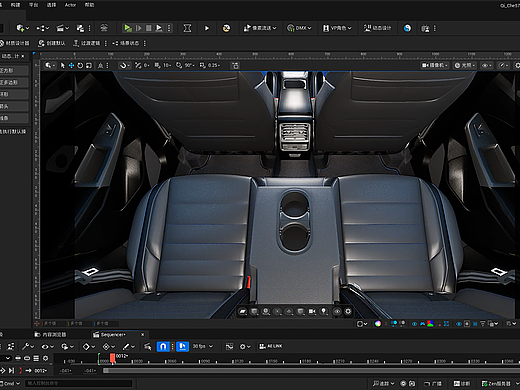Click the AE LINK button in Sequencer
Viewport: 520px width, 390px height.
click(x=271, y=346)
